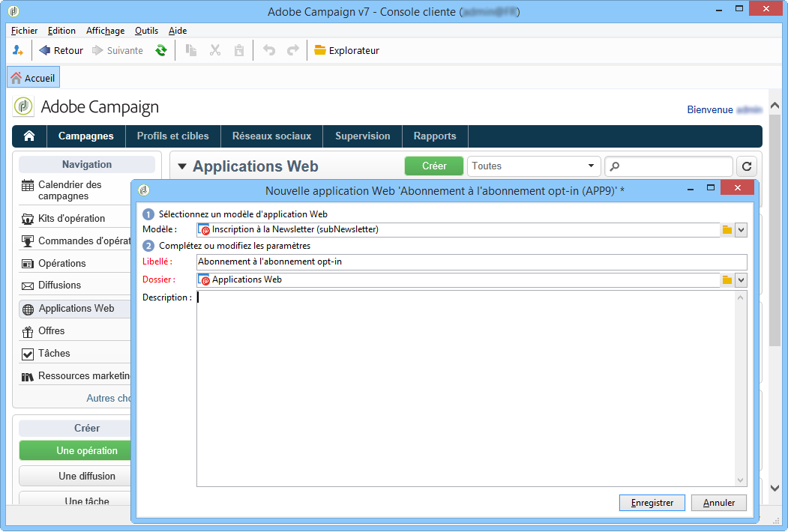Viewport: 788px width, 532px height.
Task: Click the green Une opération button
Action: 75,450
